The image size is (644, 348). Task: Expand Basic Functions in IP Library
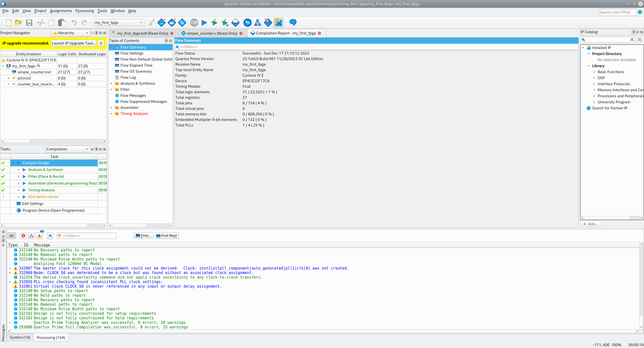point(594,72)
